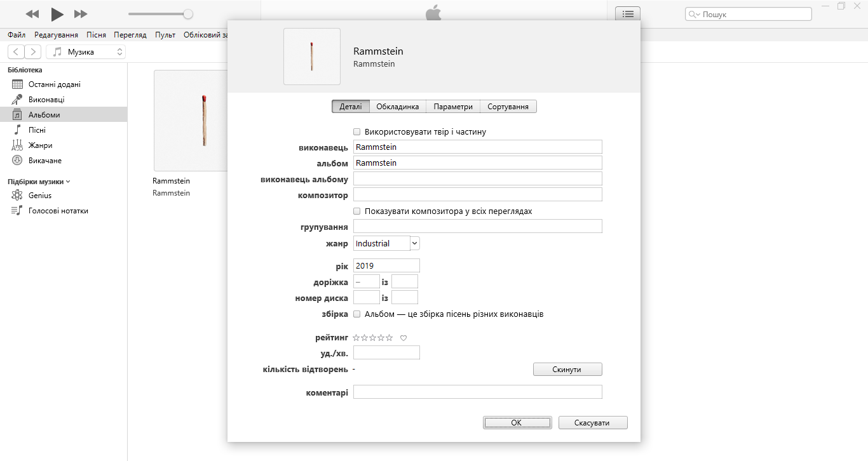
Task: Click the групування input field
Action: (x=478, y=227)
